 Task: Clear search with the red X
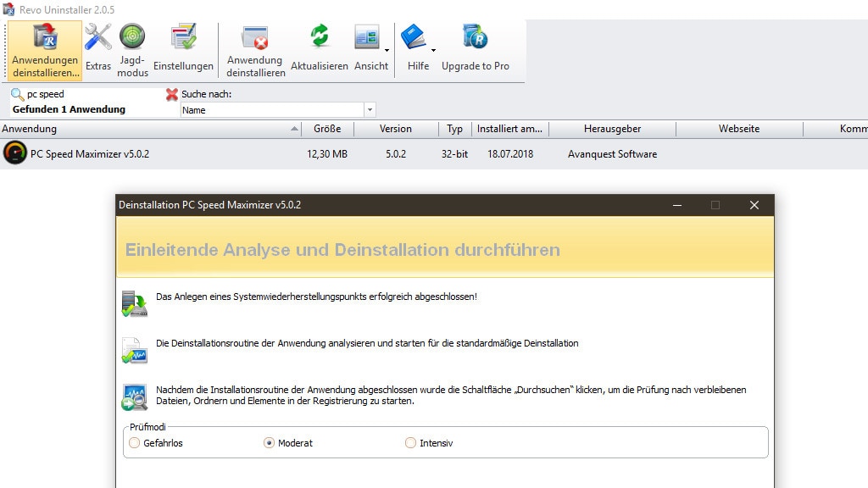click(172, 95)
